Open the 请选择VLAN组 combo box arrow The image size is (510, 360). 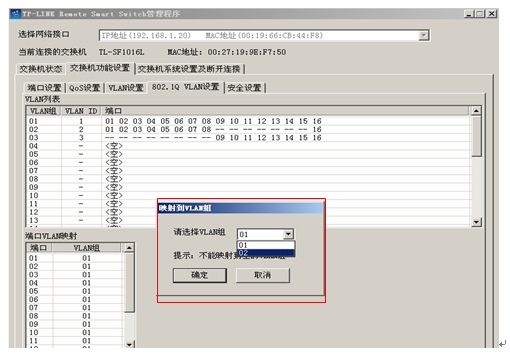click(x=288, y=234)
